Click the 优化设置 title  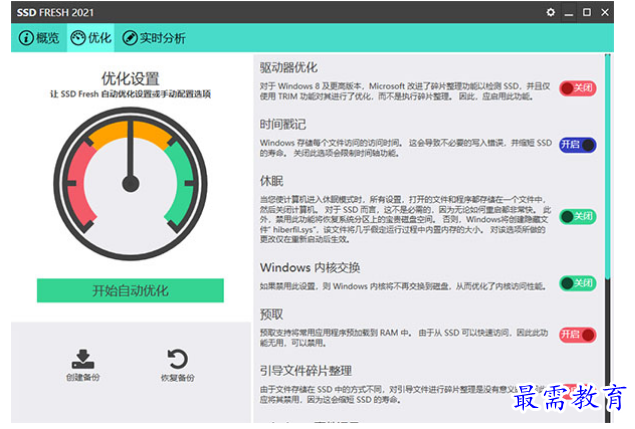click(130, 78)
